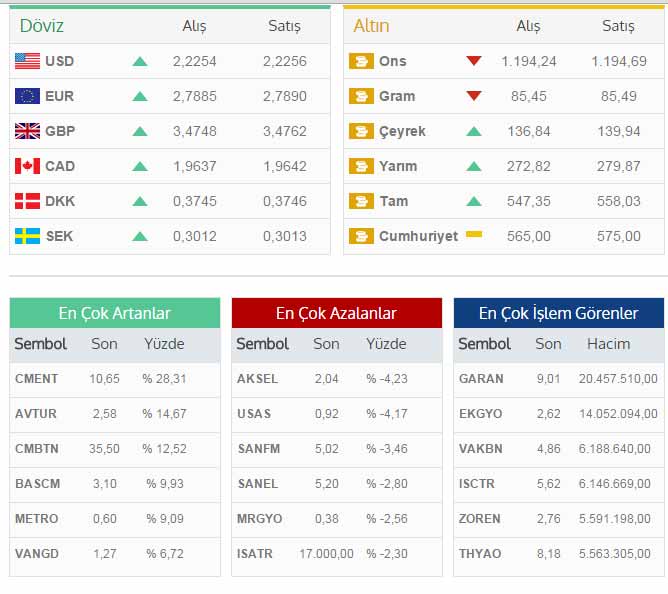This screenshot has height=594, width=668.
Task: Click the USA flag icon next to USD
Action: click(x=27, y=61)
